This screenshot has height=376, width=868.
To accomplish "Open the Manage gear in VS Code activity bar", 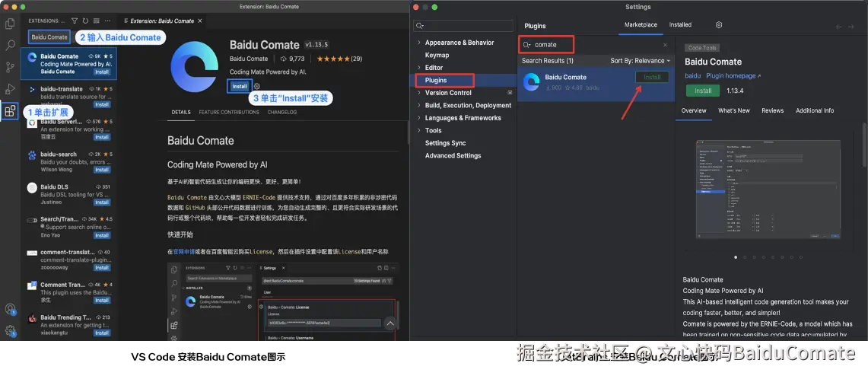I will [x=9, y=331].
